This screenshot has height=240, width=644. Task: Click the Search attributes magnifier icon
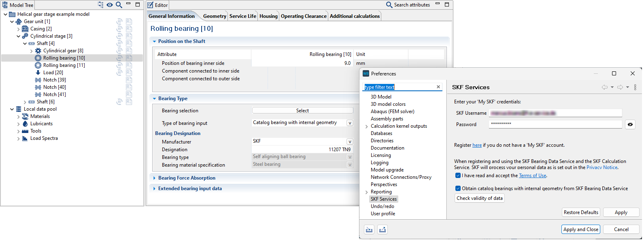click(x=389, y=5)
